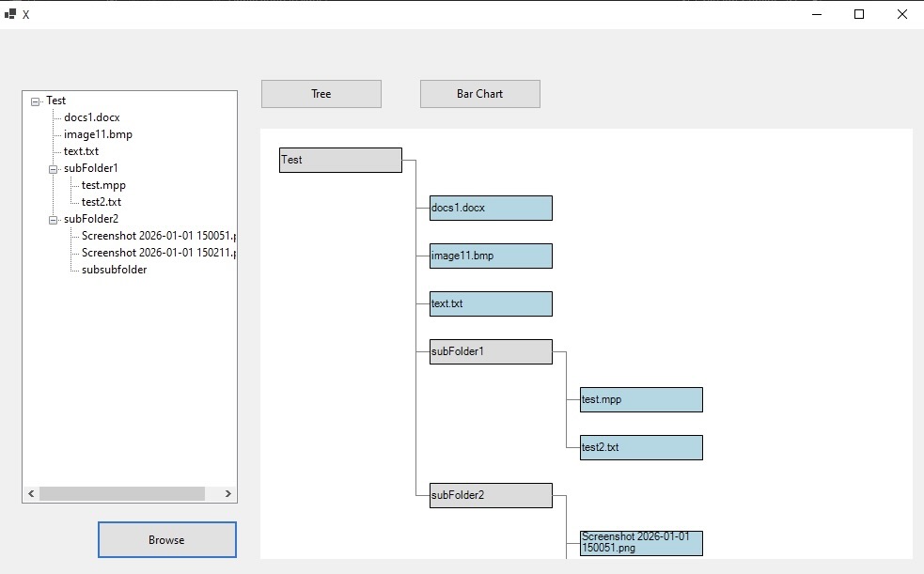Select test2.txt in the tree view

point(102,202)
